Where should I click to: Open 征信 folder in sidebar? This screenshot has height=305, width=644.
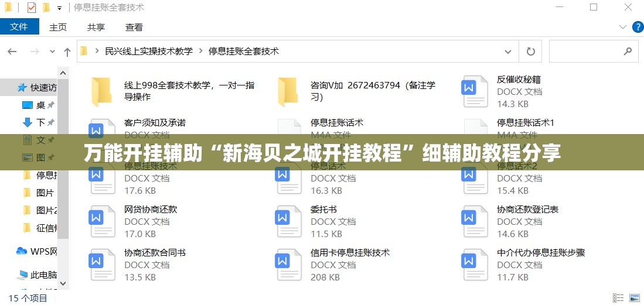tap(39, 228)
